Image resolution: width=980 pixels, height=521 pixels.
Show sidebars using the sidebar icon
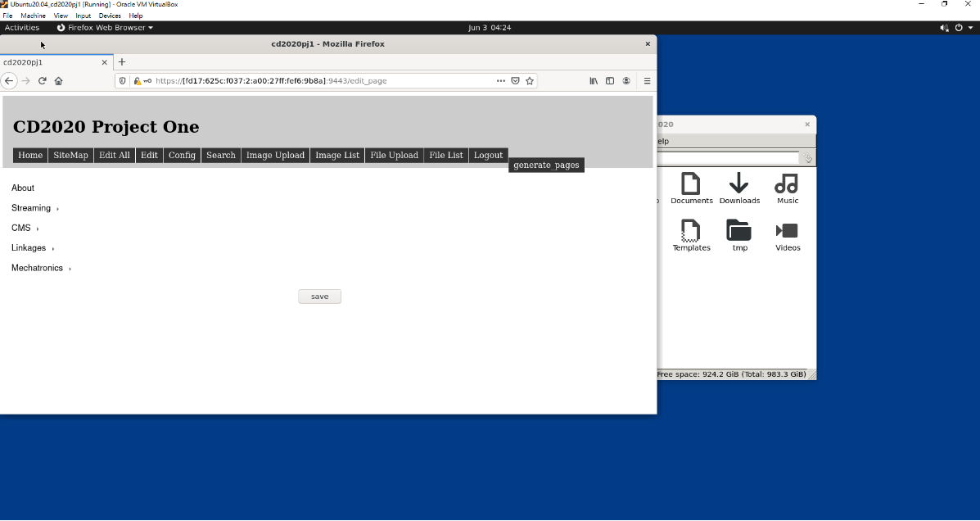click(x=610, y=81)
